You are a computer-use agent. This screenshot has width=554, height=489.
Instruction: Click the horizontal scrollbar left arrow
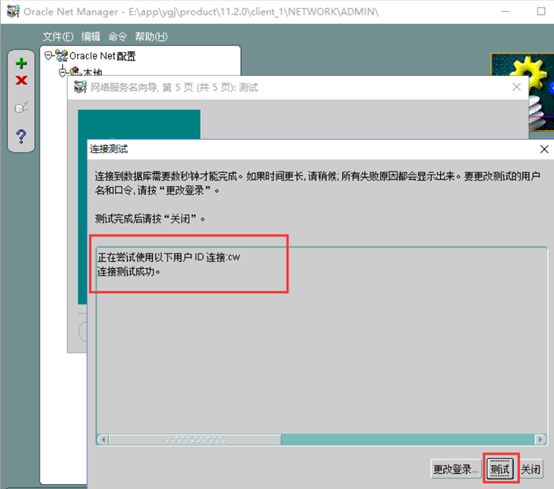tap(103, 440)
